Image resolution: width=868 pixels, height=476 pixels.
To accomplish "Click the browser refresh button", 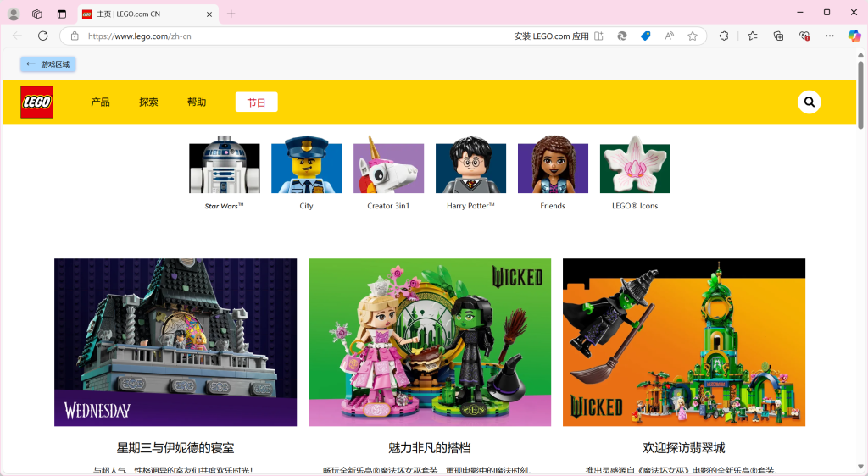I will point(42,36).
